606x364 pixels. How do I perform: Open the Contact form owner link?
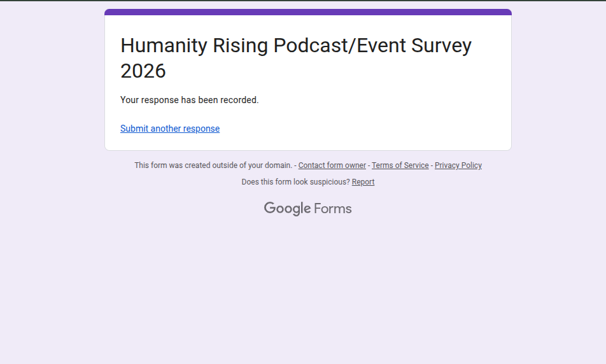click(332, 165)
